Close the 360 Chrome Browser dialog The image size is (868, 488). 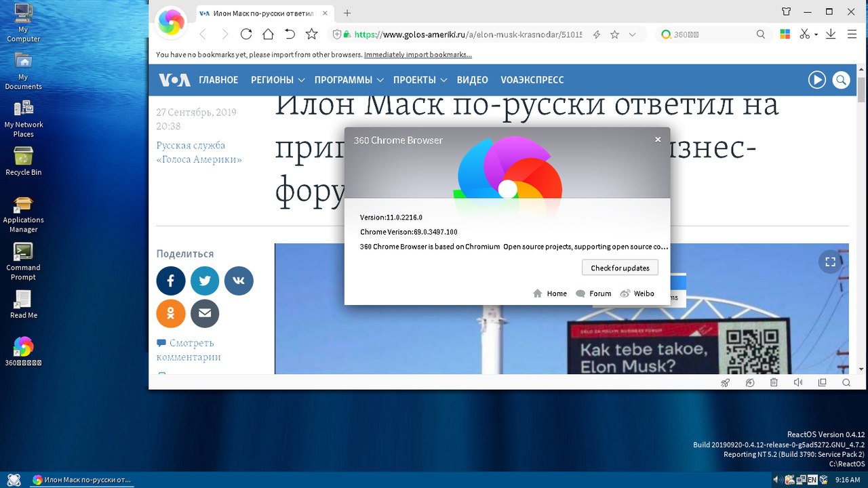(x=658, y=140)
